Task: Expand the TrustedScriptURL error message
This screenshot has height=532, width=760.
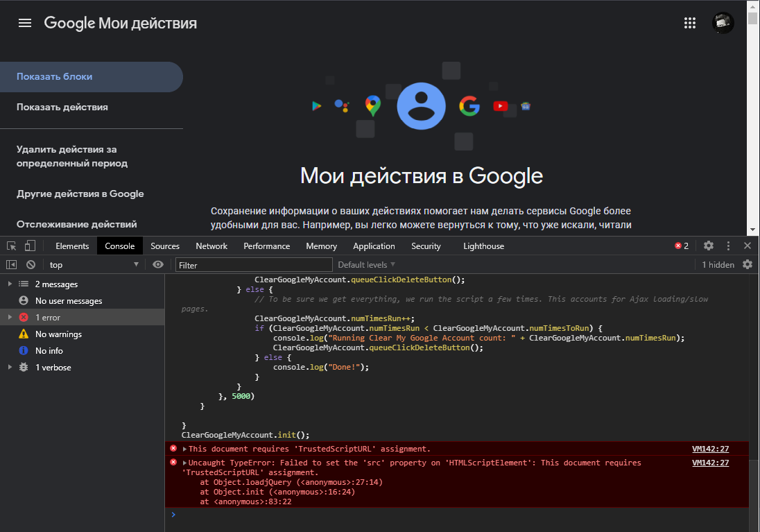Action: coord(184,449)
